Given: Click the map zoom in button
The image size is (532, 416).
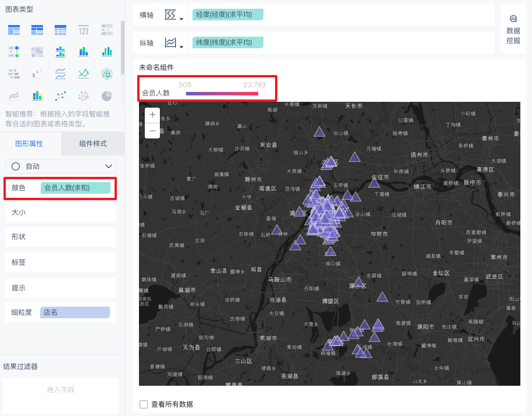Looking at the screenshot, I should (x=152, y=115).
